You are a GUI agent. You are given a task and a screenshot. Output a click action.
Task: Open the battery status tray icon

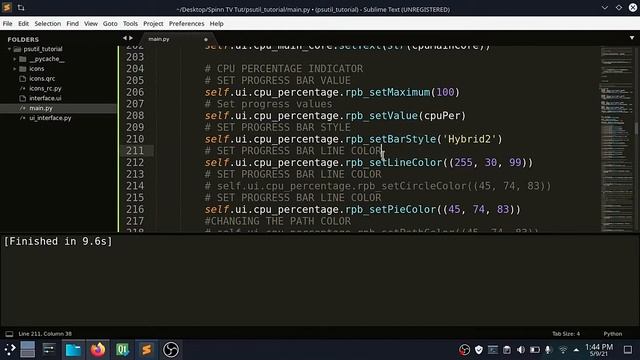535,350
